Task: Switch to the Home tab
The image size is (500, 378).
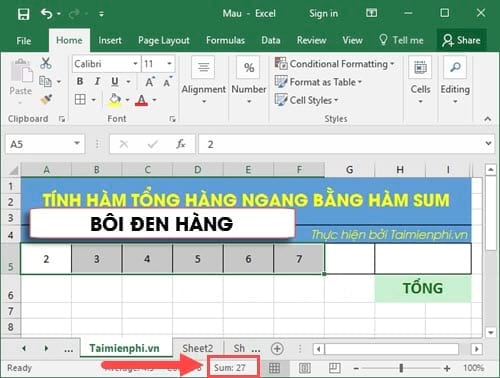Action: [69, 40]
